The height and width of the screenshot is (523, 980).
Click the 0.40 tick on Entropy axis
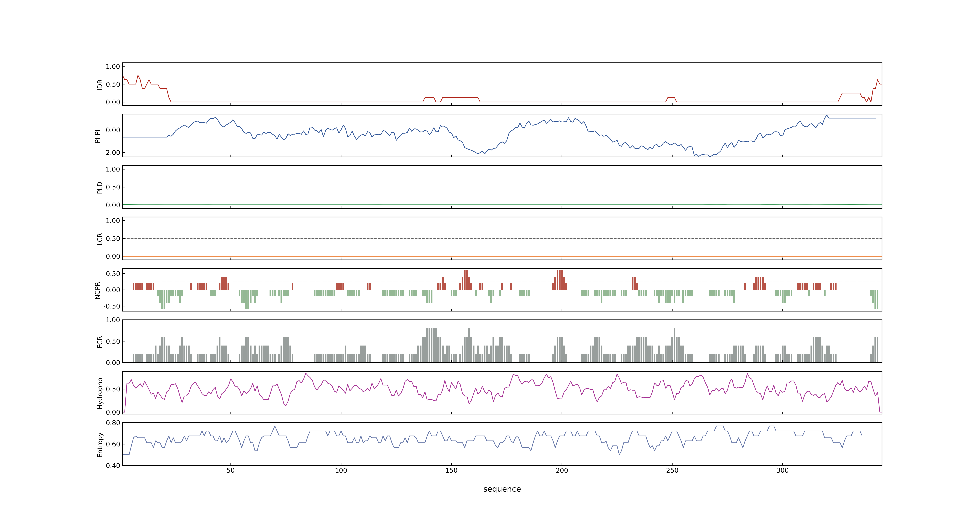pos(113,466)
